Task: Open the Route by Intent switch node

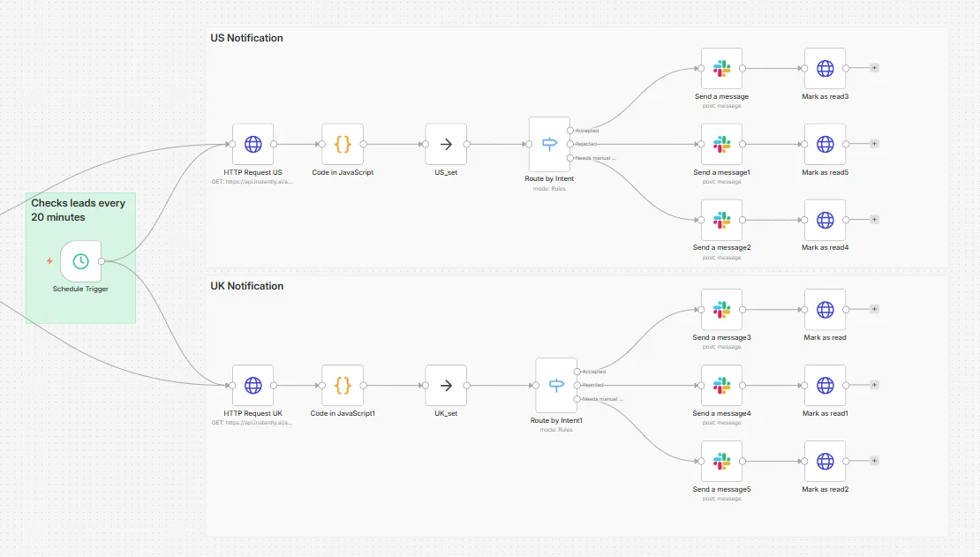Action: click(549, 144)
